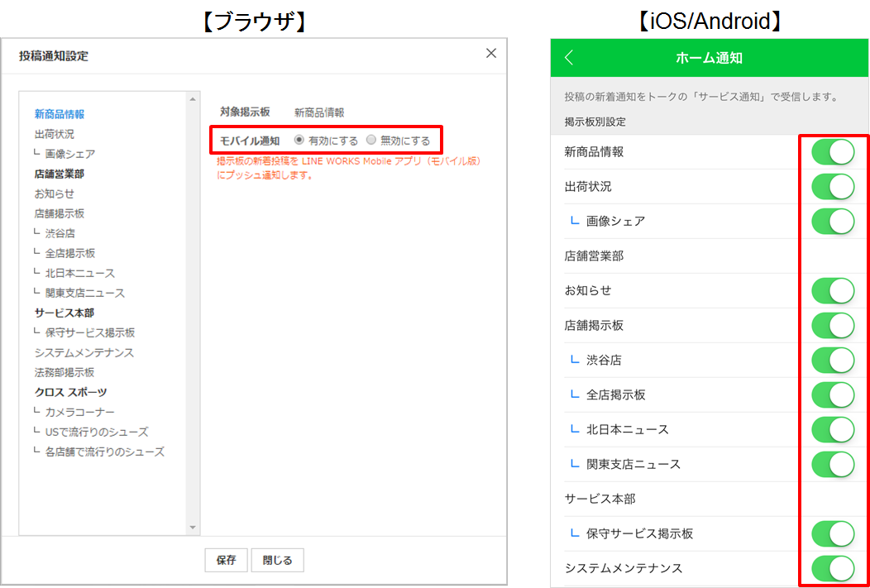Select 出荷状況 in the board list
This screenshot has width=870, height=588.
pos(55,134)
